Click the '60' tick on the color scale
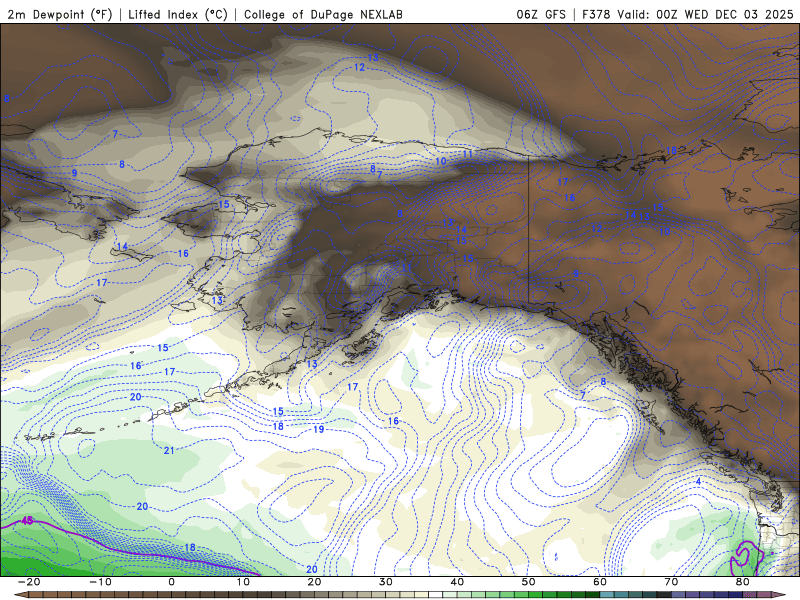This screenshot has height=600, width=800. click(x=600, y=582)
